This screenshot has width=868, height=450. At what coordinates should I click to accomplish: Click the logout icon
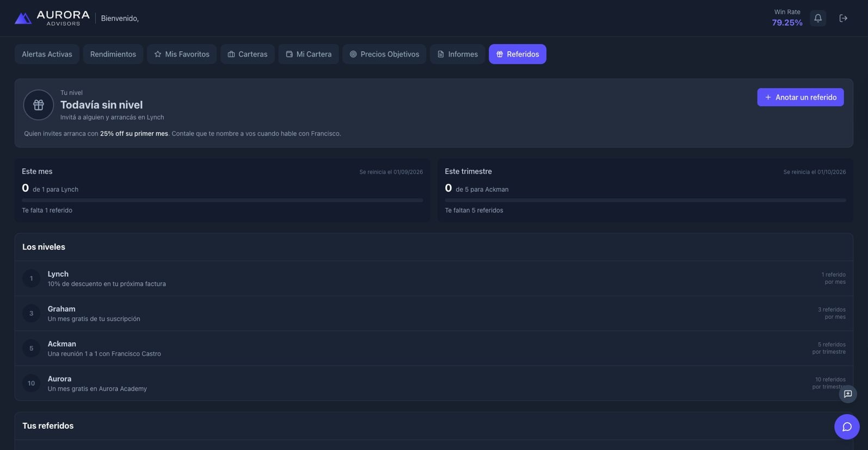point(843,18)
